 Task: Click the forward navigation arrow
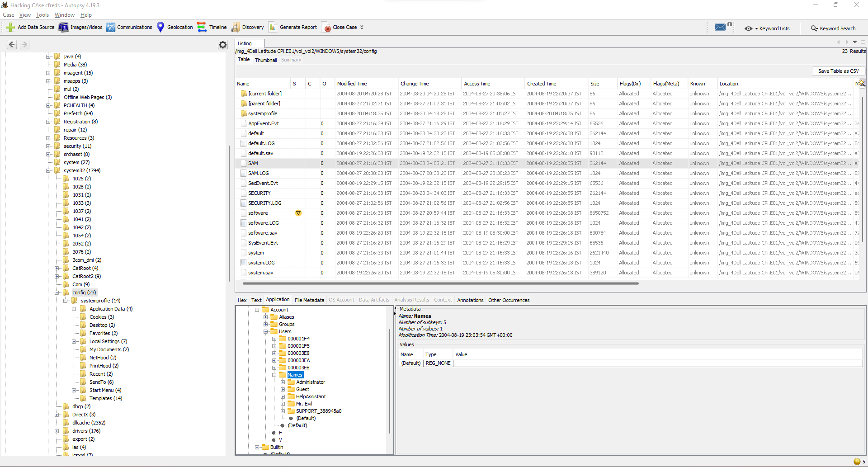(24, 44)
